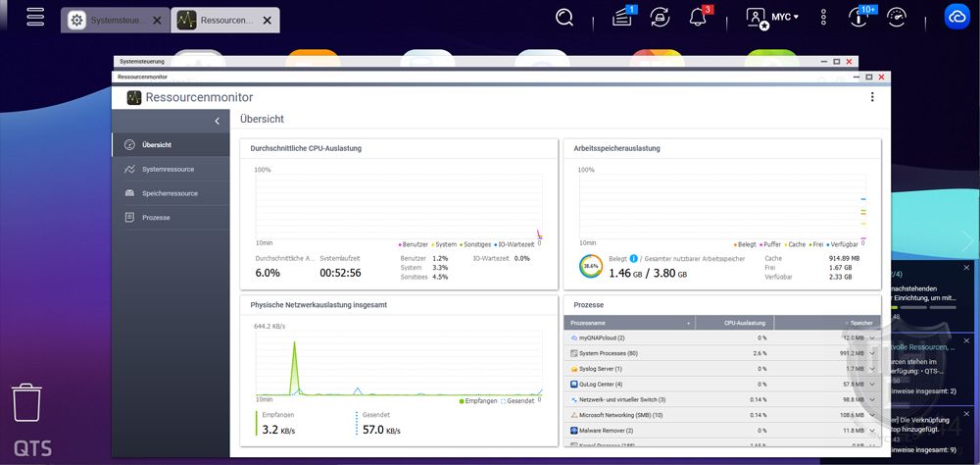
Task: Expand the System Processes (80) row
Action: [x=872, y=353]
